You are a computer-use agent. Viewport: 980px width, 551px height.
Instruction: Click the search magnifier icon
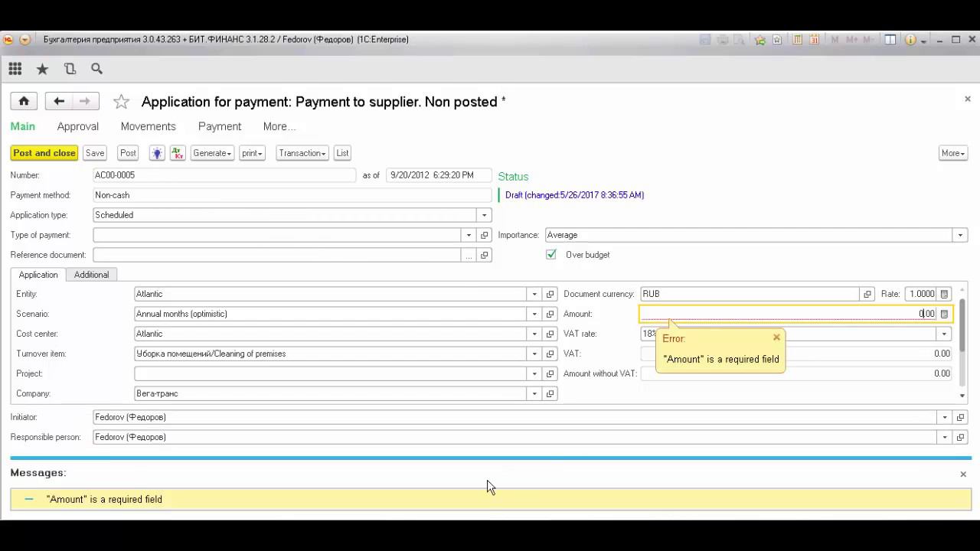point(96,69)
